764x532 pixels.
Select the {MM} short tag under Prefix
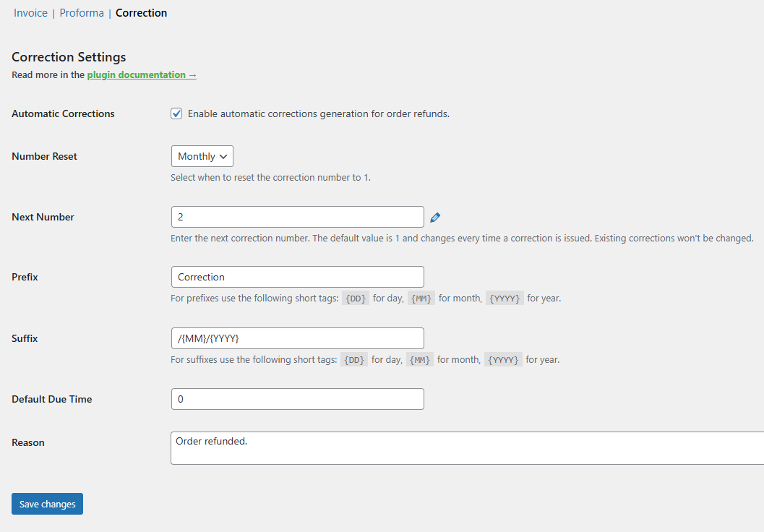pos(421,298)
